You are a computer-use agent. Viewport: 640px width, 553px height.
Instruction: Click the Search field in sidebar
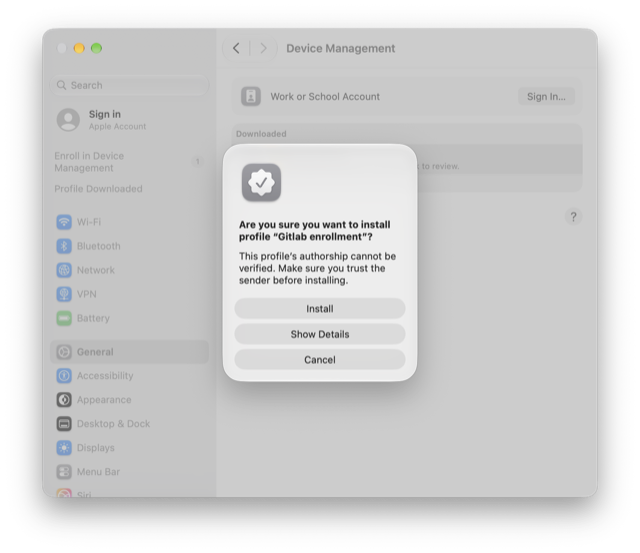(x=129, y=85)
